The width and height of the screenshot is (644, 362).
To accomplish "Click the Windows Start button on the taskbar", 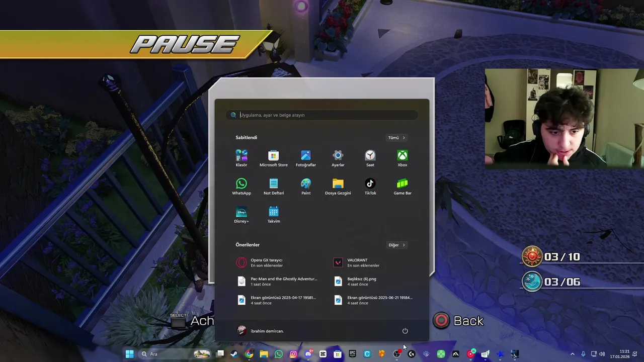I will [129, 354].
